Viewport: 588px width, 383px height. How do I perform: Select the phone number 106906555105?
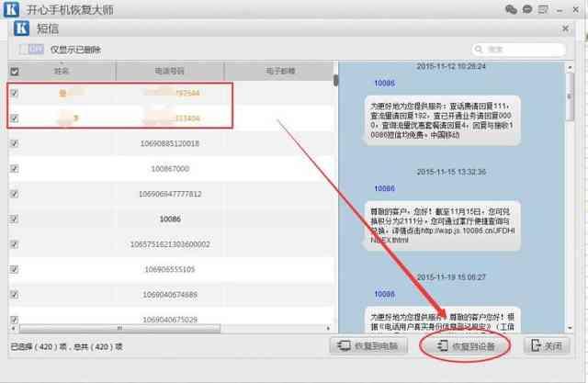[x=170, y=269]
